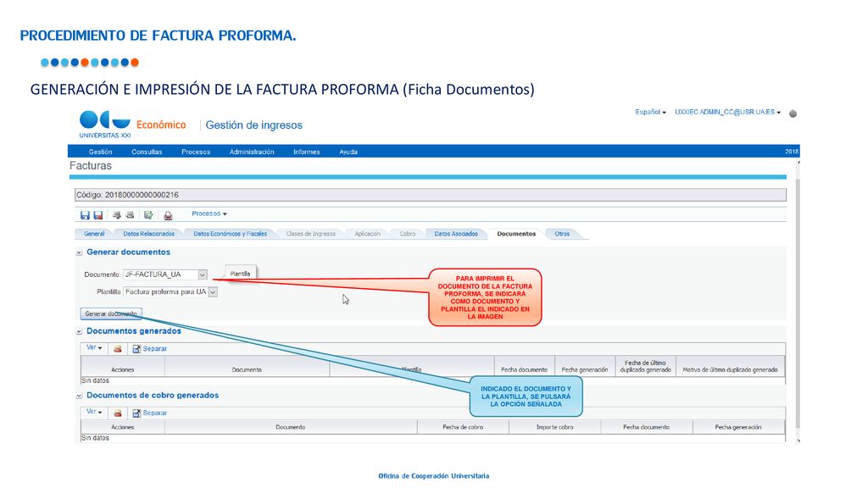Click the vertical scrollbar on the right
868x488 pixels.
click(798, 299)
